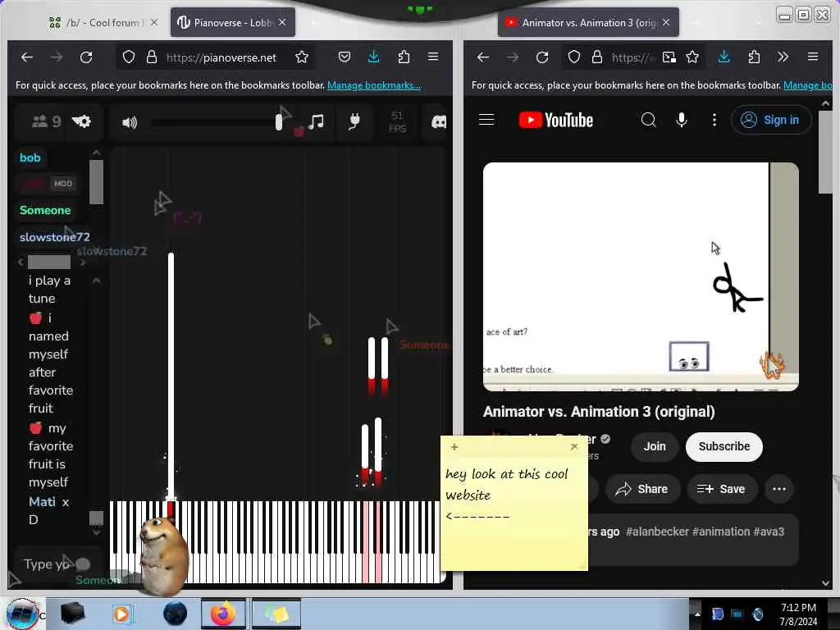Close the yellow sticky note

tap(574, 446)
